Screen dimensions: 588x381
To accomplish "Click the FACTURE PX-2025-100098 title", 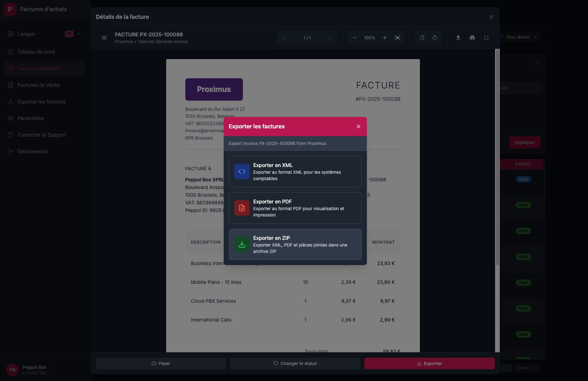I will tap(149, 34).
